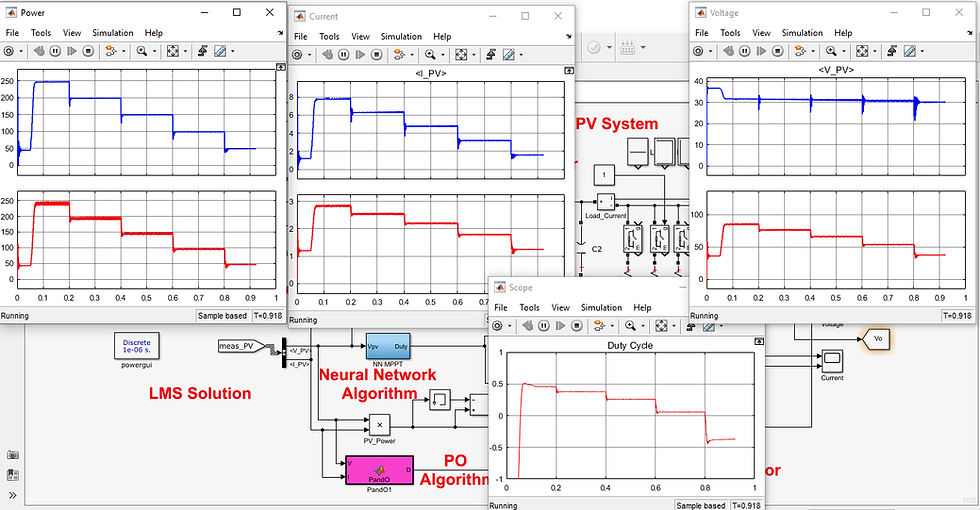Maximize axes button on Duty Cycle plot
980x510 pixels.
coord(759,341)
